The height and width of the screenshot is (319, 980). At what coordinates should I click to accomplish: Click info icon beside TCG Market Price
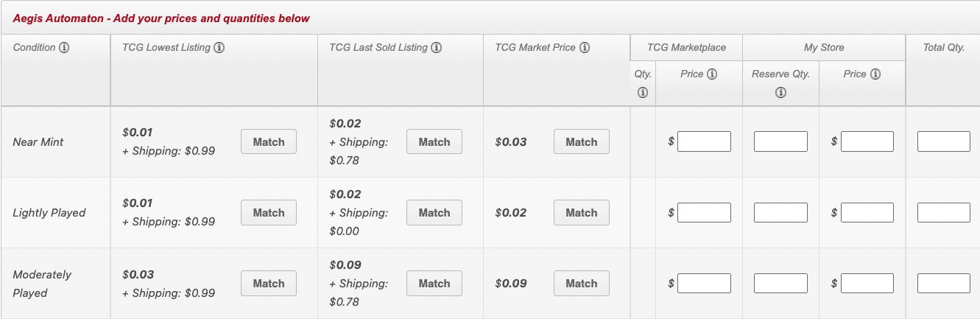(584, 48)
